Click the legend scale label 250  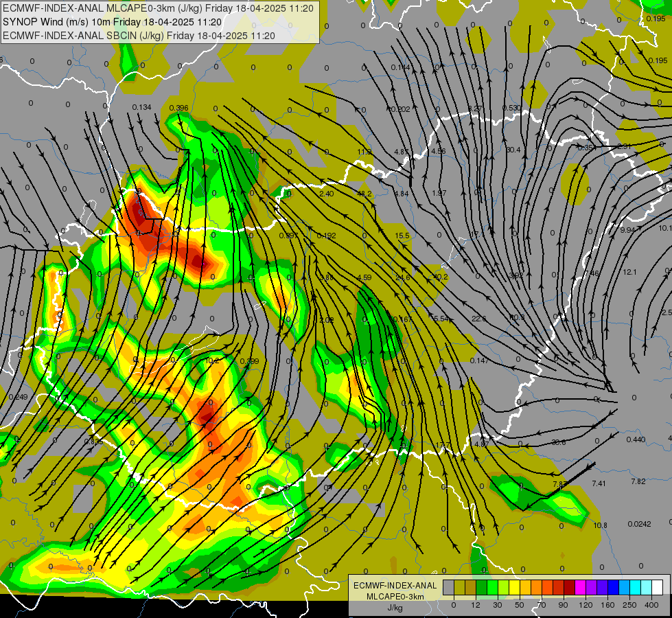629,606
